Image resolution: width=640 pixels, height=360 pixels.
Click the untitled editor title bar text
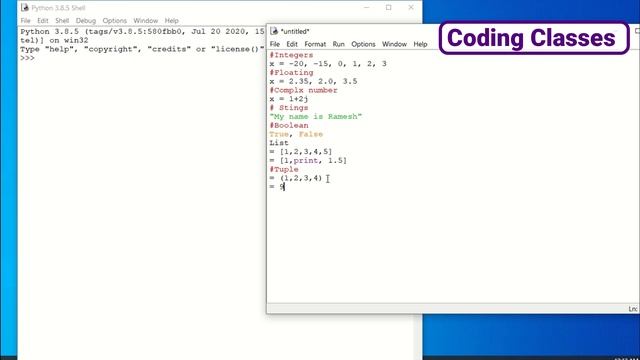295,31
